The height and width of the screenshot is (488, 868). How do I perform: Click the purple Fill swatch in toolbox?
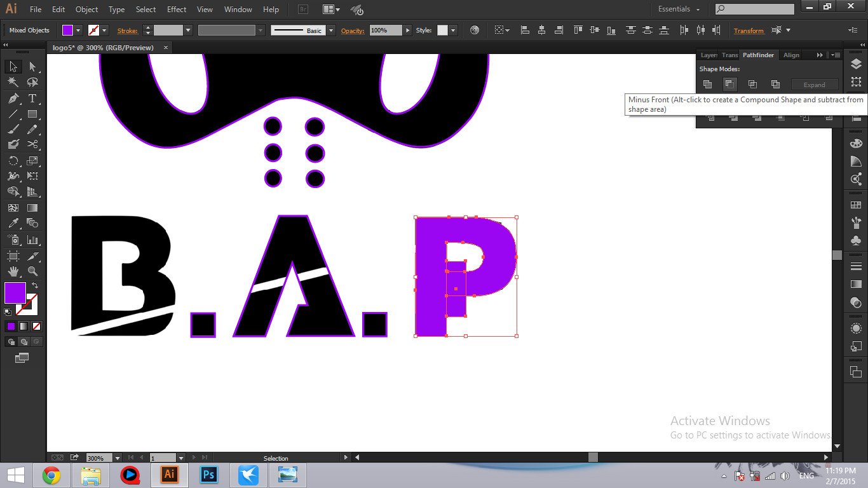(x=15, y=293)
